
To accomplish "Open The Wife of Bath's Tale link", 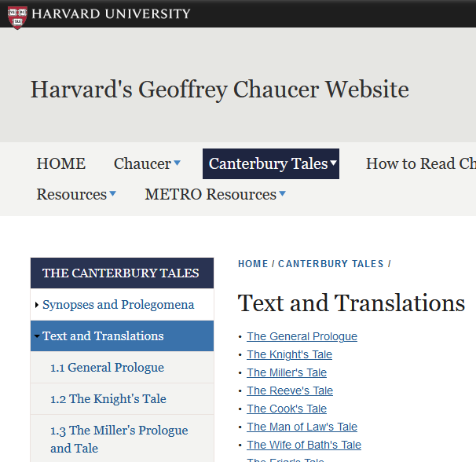I will tap(304, 445).
